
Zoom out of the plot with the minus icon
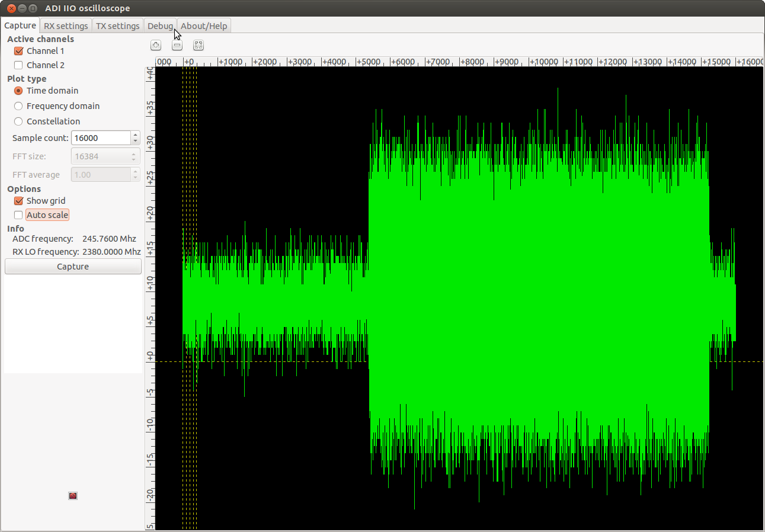[x=177, y=45]
